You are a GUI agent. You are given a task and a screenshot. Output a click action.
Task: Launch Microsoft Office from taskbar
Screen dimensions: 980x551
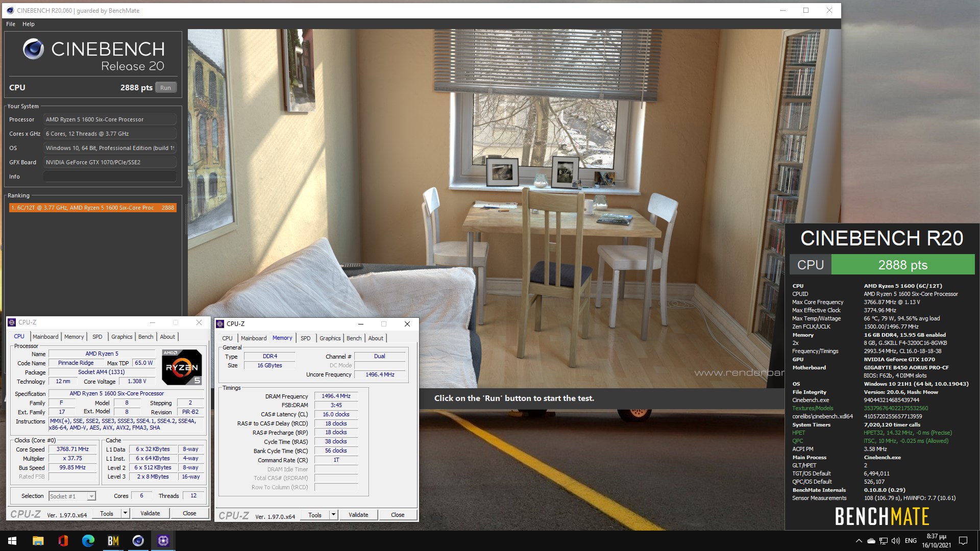click(x=63, y=541)
